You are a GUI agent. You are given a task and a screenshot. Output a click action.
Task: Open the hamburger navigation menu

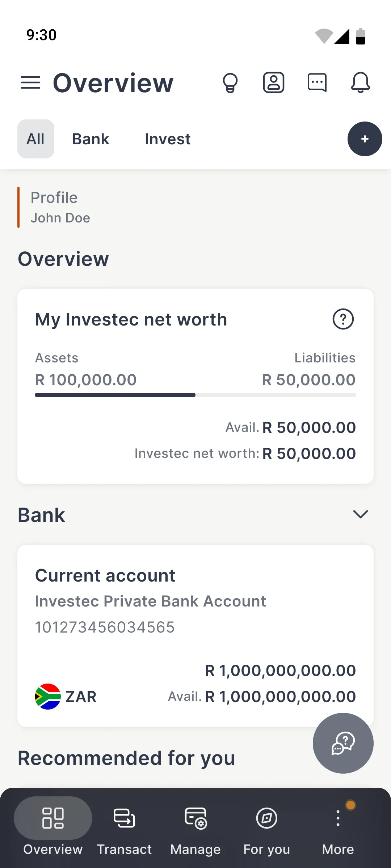click(x=31, y=83)
